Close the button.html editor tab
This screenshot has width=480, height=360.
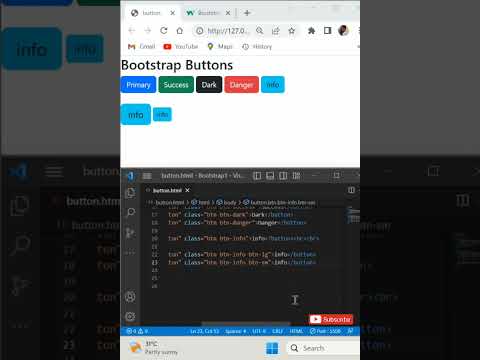187,190
